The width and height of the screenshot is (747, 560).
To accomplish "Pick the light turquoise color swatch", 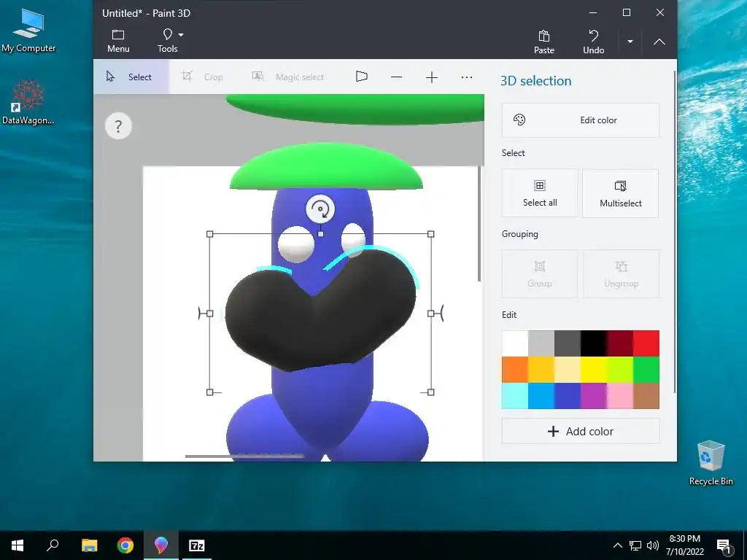I will (x=514, y=396).
